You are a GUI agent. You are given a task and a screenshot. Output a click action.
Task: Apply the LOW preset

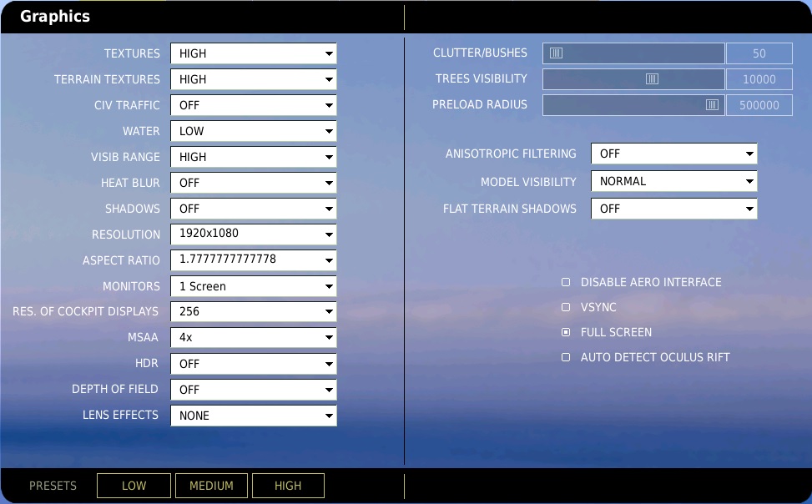pos(134,486)
